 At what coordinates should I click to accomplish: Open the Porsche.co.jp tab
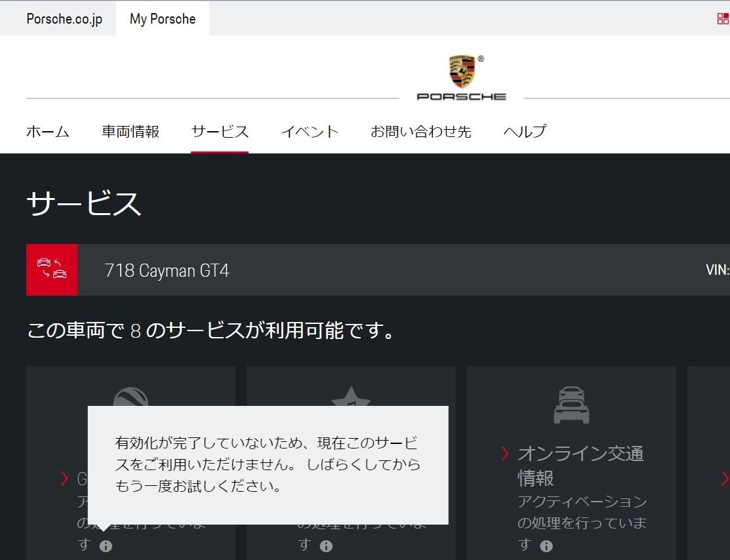click(64, 18)
